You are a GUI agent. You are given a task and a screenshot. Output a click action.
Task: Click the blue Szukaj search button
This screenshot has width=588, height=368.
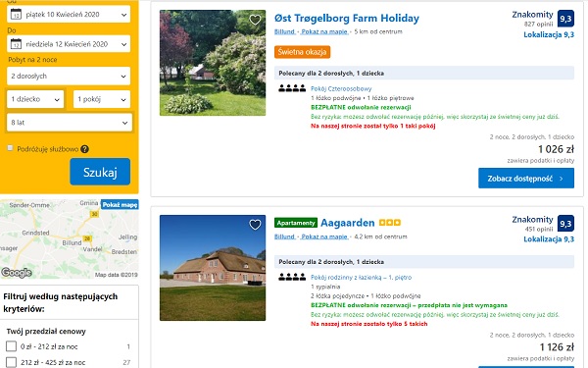[100, 172]
